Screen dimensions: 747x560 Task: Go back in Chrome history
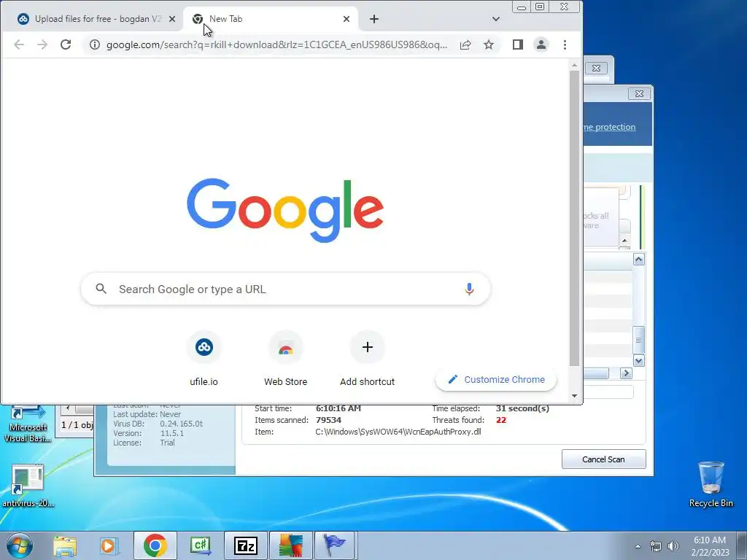coord(19,44)
